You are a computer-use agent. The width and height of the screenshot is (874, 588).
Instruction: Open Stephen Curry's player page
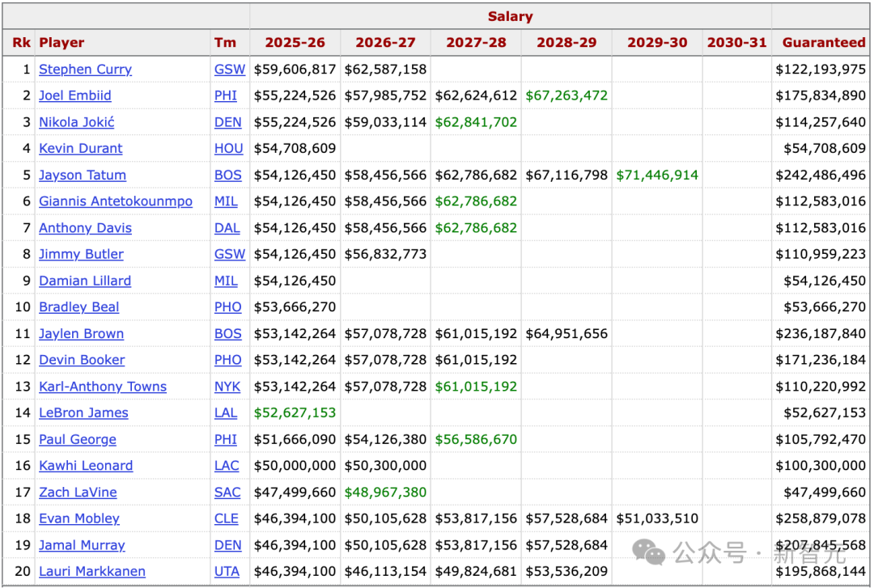click(85, 69)
